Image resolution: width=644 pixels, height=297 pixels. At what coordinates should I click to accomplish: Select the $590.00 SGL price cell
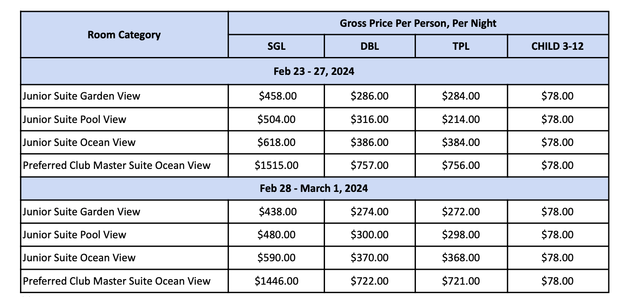pos(276,258)
